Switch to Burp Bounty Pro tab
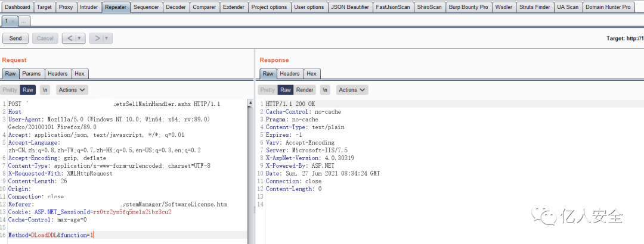The height and width of the screenshot is (244, 644). [x=468, y=7]
